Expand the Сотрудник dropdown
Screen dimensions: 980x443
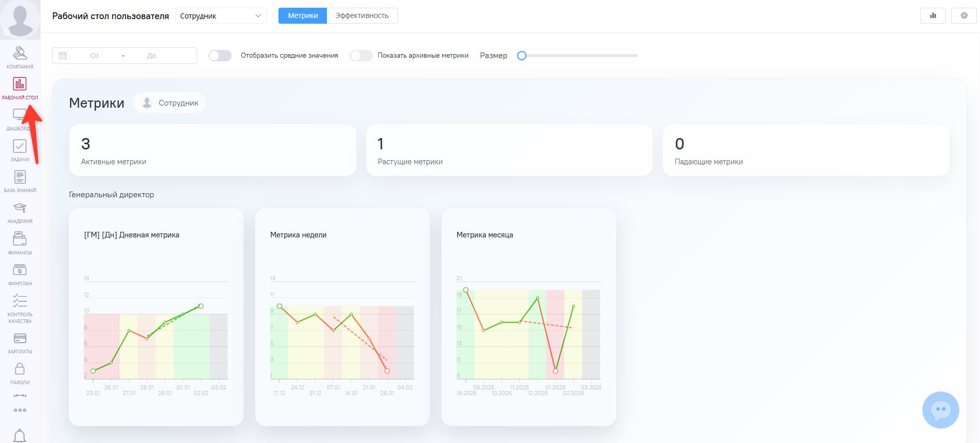(221, 16)
